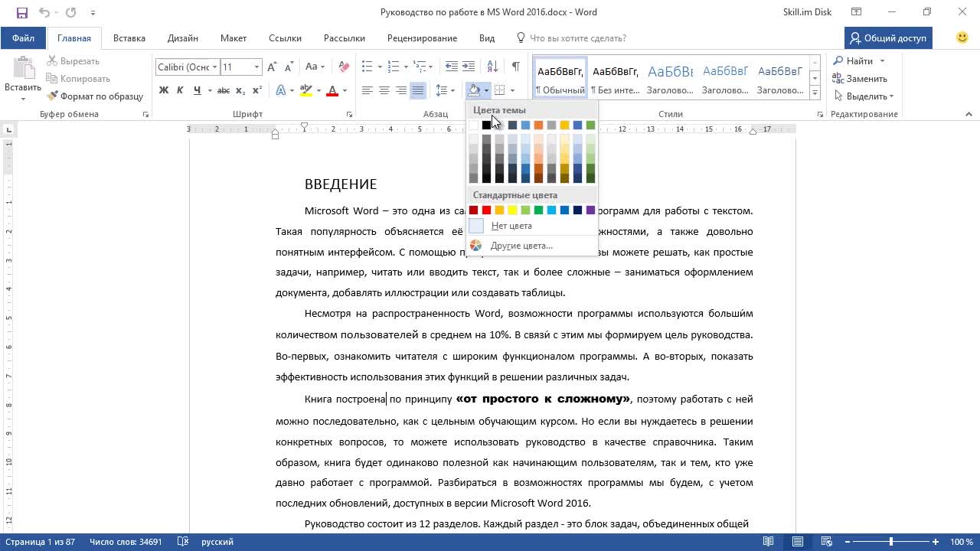Open the Calibri font name dropdown

[215, 67]
